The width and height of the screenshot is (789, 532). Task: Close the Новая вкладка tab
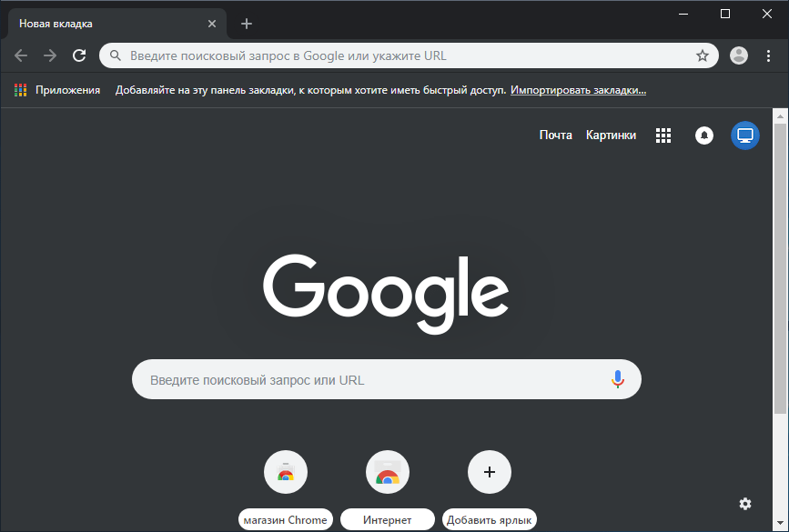point(212,24)
